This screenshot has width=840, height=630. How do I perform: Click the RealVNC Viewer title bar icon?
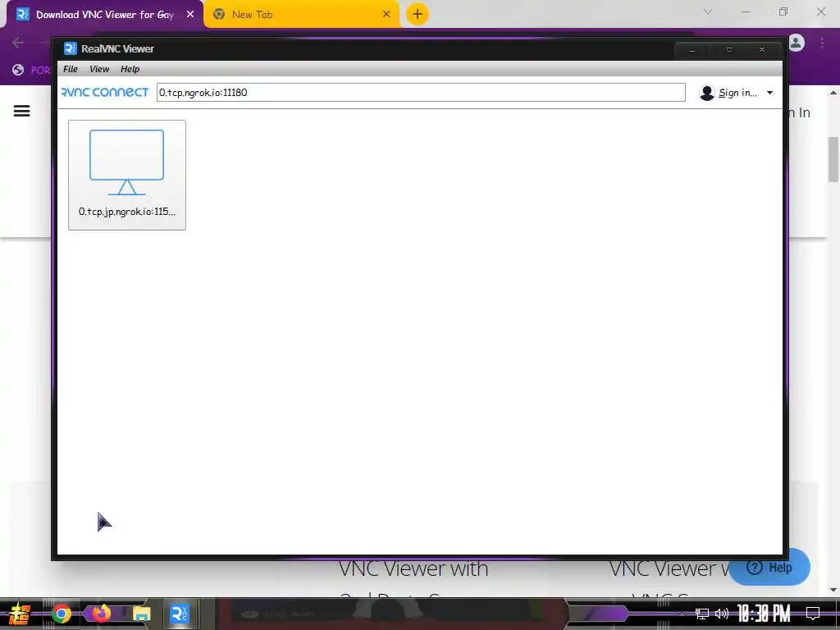[x=71, y=48]
